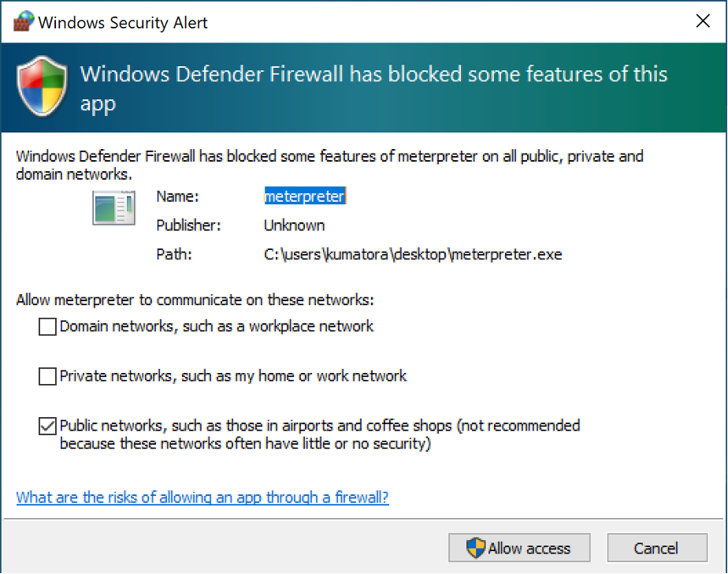
Task: Click the Windows Security Alert title text
Action: click(x=123, y=22)
